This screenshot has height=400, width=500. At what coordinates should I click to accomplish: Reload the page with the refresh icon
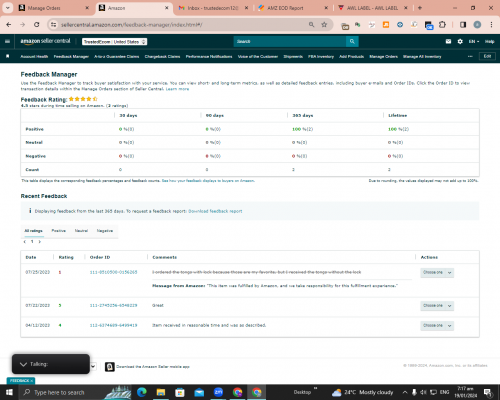(37, 25)
